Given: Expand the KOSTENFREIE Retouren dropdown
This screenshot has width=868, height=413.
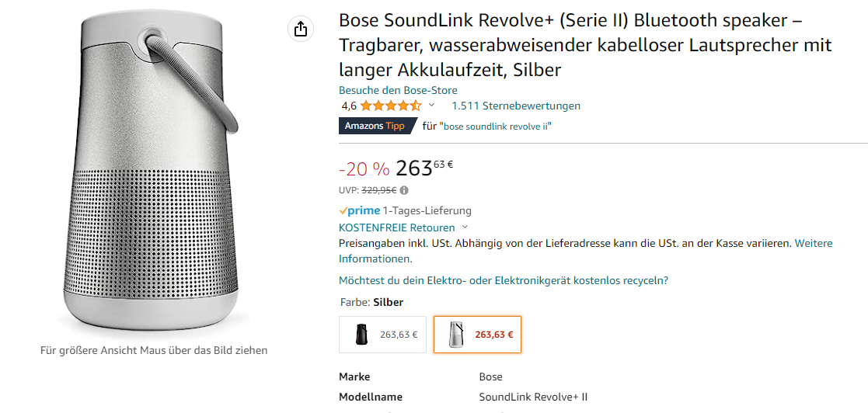Looking at the screenshot, I should coord(465,227).
